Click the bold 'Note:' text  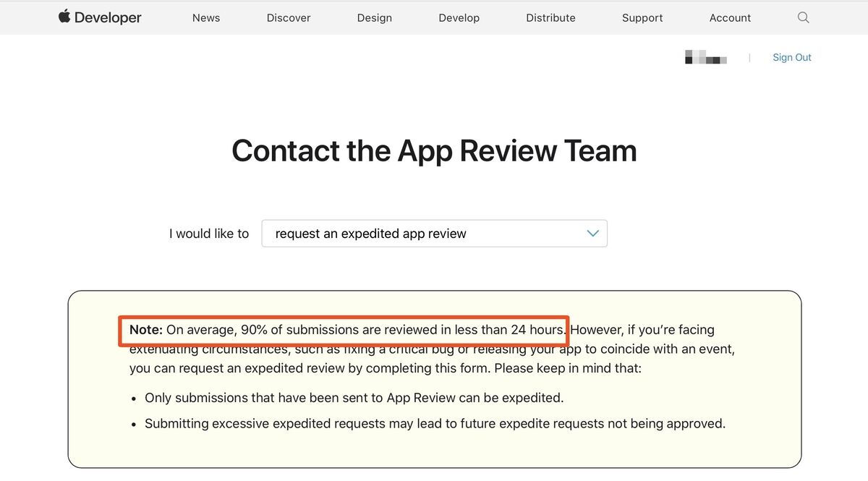tap(146, 330)
